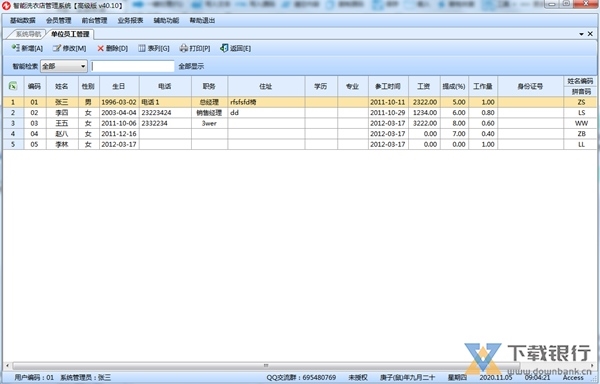This screenshot has height=384, width=600.
Task: Click the QQ交流群 status bar entry
Action: [301, 377]
